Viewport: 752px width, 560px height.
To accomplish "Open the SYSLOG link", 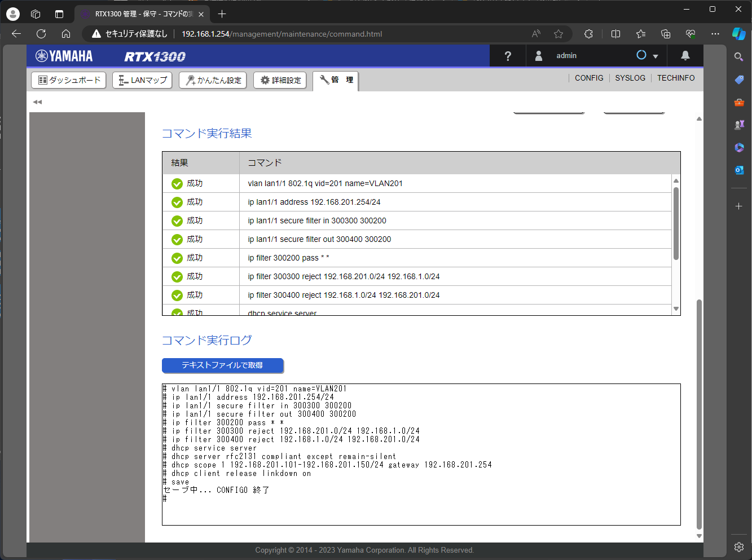I will (630, 78).
